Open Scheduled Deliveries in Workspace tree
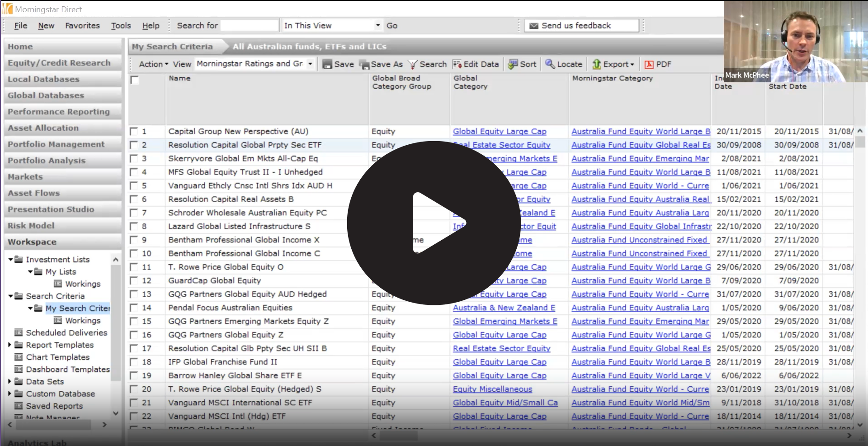Screen dimensions: 868x446 tap(66, 332)
